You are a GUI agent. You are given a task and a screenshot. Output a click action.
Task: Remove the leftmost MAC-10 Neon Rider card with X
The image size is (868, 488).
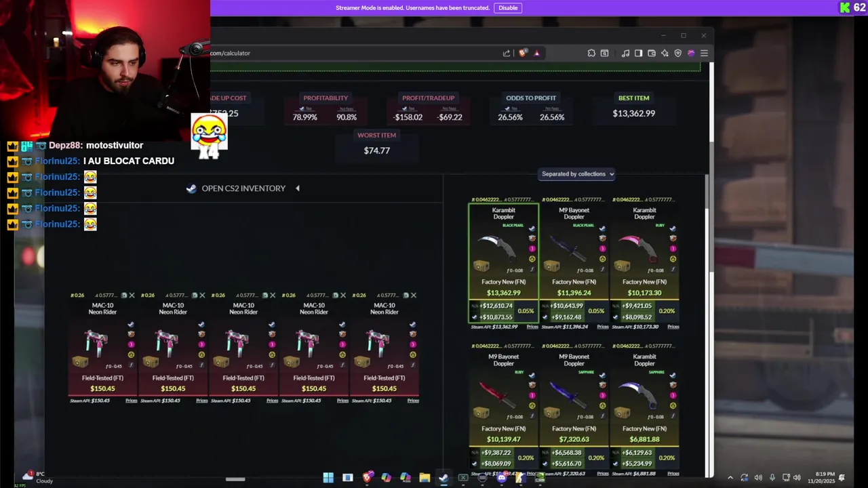tap(132, 296)
